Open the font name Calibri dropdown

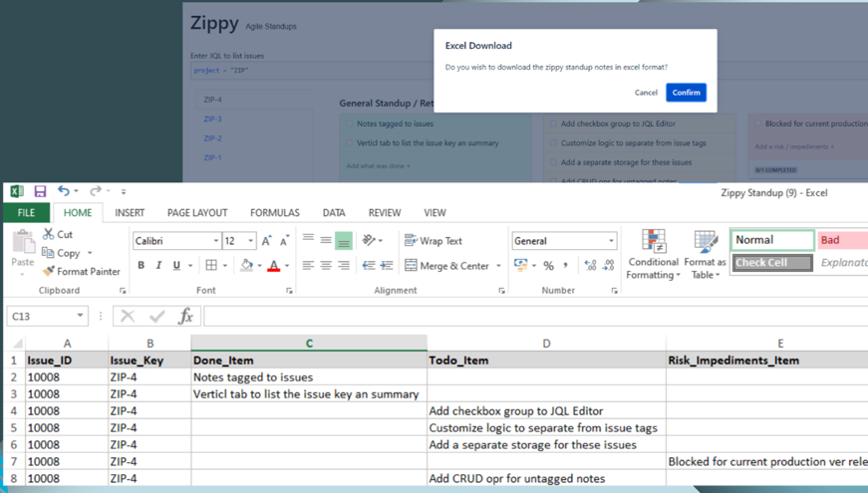(216, 241)
